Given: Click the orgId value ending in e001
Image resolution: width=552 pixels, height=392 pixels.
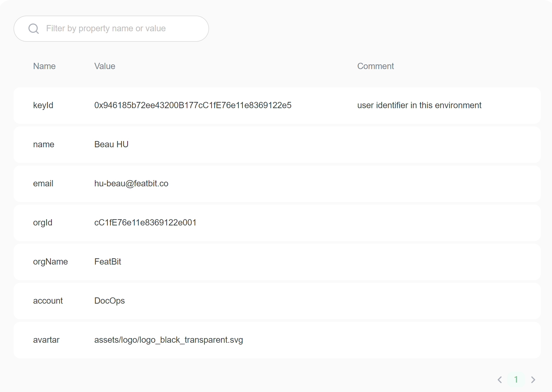Looking at the screenshot, I should click(145, 223).
